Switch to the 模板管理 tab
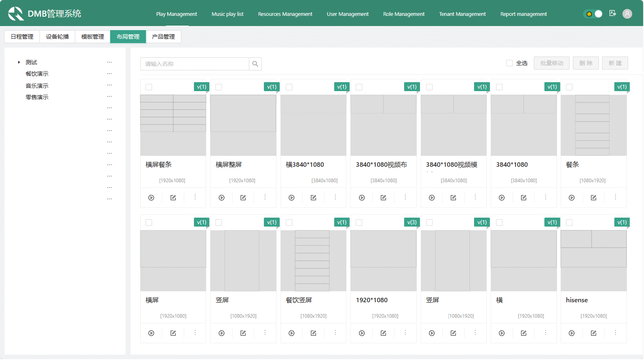 pos(93,37)
